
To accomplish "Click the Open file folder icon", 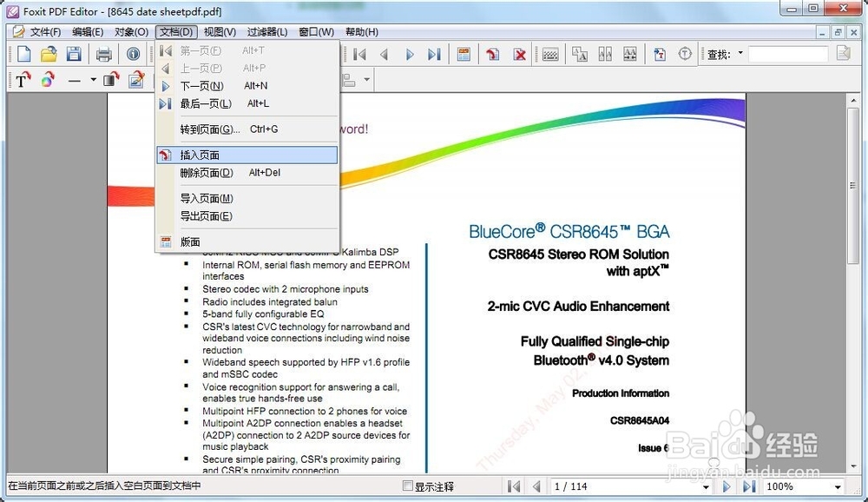I will click(48, 54).
